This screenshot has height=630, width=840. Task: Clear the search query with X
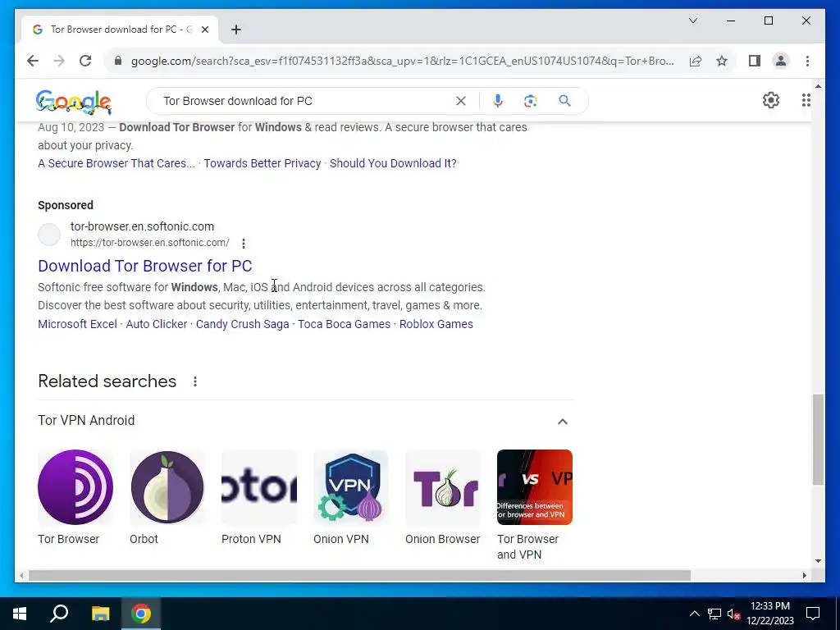pyautogui.click(x=461, y=101)
